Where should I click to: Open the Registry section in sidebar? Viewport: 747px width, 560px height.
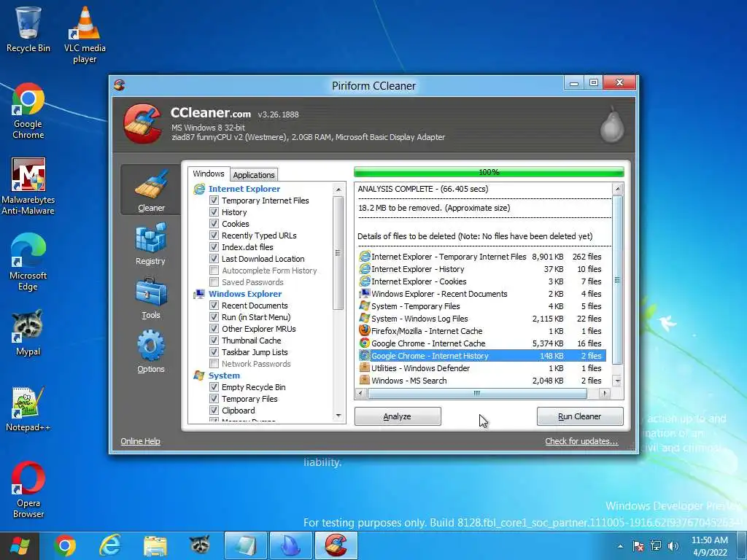click(150, 245)
